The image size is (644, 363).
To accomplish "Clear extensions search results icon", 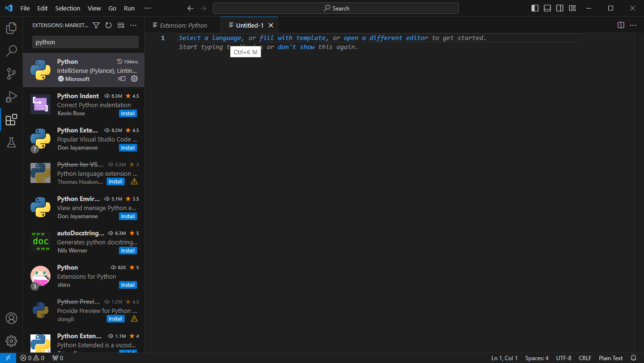I will (x=121, y=25).
